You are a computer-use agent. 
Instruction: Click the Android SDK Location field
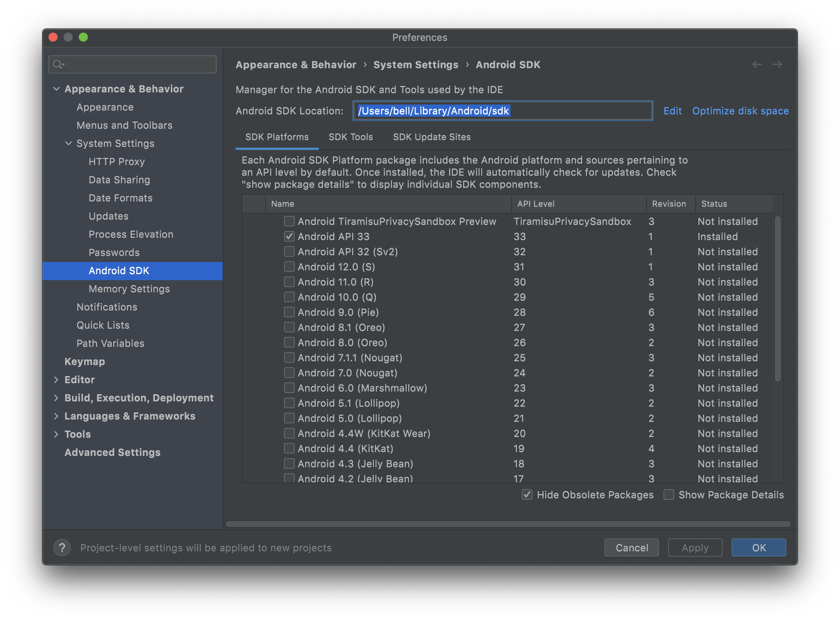point(503,111)
